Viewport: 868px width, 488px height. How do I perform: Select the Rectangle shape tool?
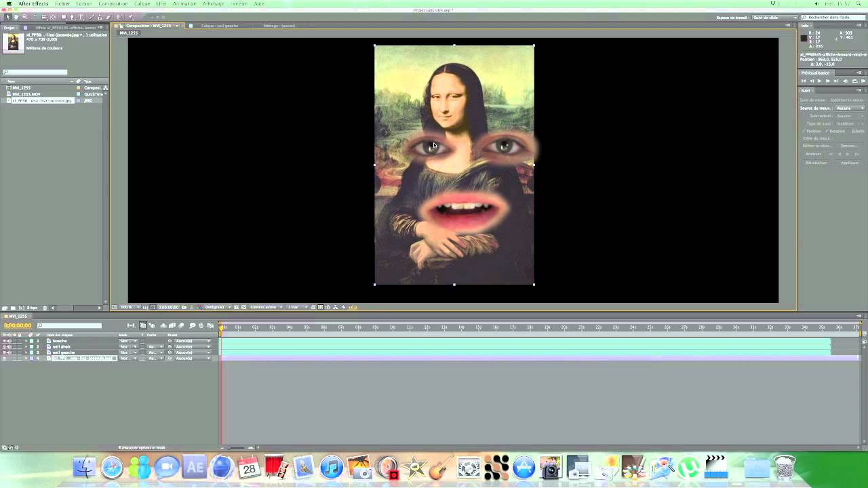64,17
